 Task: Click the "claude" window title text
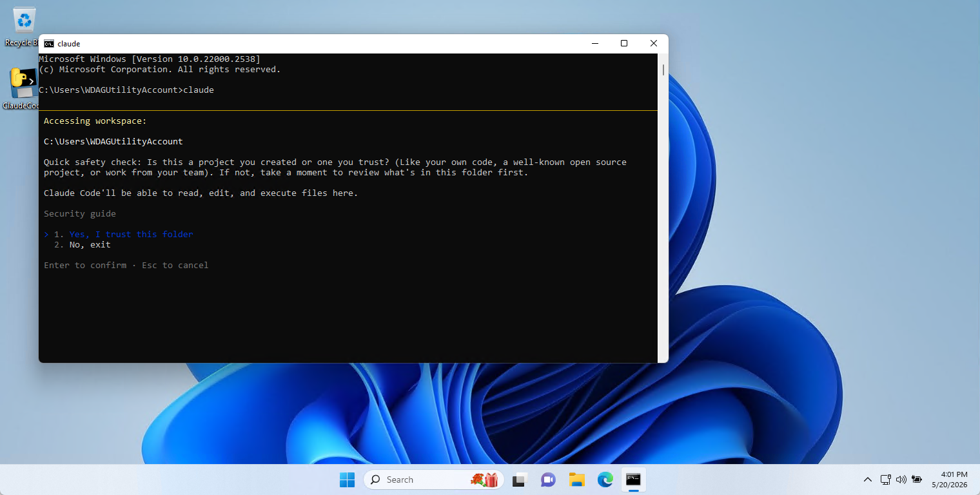pos(69,44)
